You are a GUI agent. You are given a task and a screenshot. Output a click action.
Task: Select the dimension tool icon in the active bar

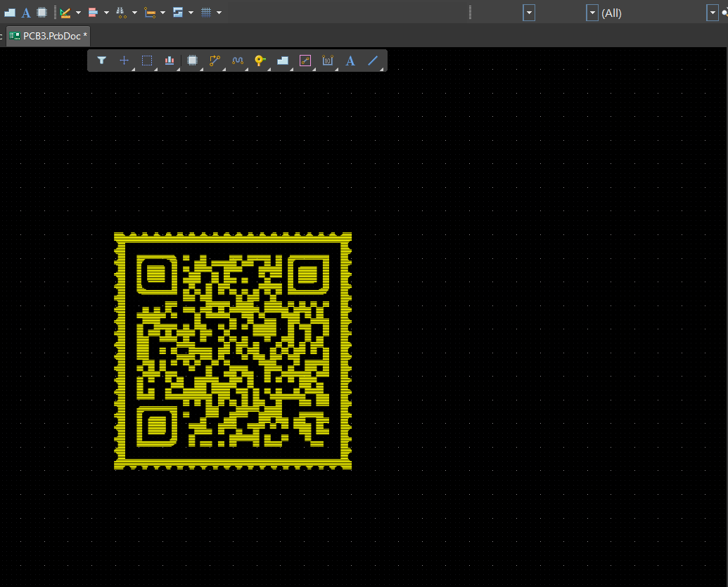pos(328,61)
